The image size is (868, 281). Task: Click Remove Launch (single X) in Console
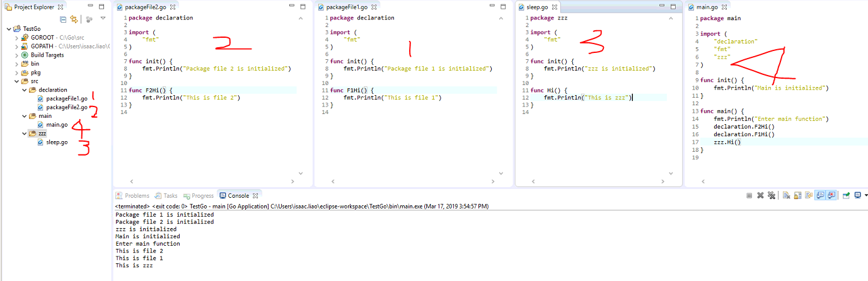(760, 195)
